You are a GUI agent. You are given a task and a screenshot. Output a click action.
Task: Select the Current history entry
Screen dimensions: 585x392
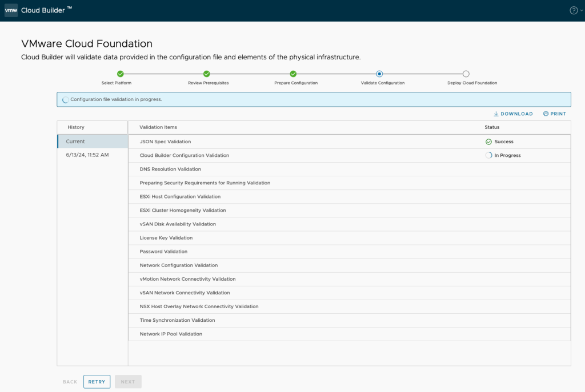[93, 142]
